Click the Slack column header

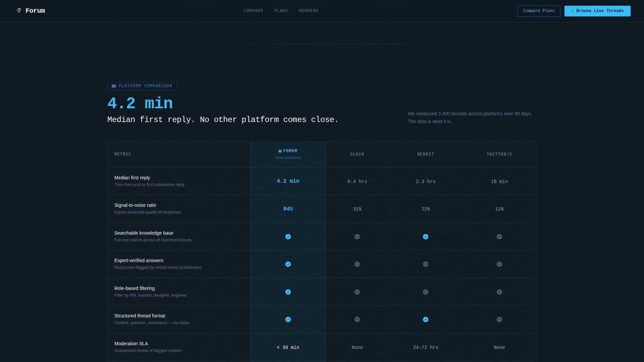pos(357,154)
